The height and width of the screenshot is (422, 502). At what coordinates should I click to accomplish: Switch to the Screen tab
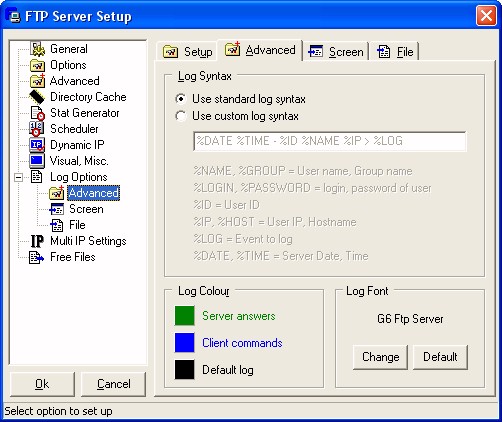coord(336,51)
